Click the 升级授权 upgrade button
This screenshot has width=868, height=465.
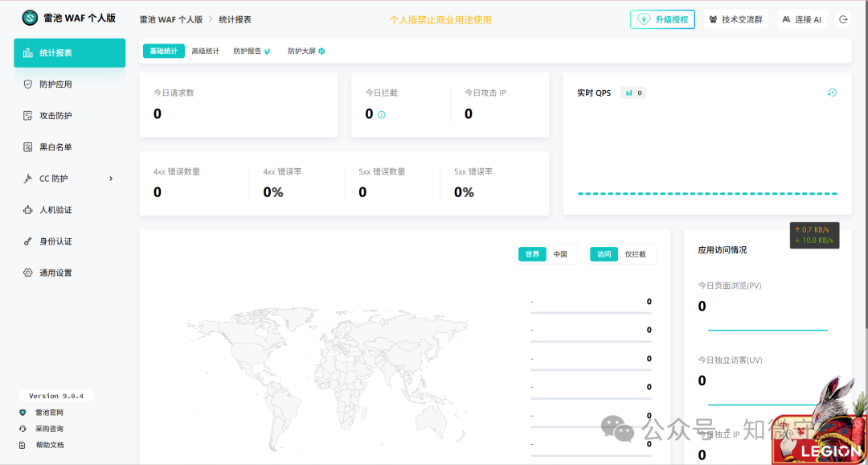662,19
